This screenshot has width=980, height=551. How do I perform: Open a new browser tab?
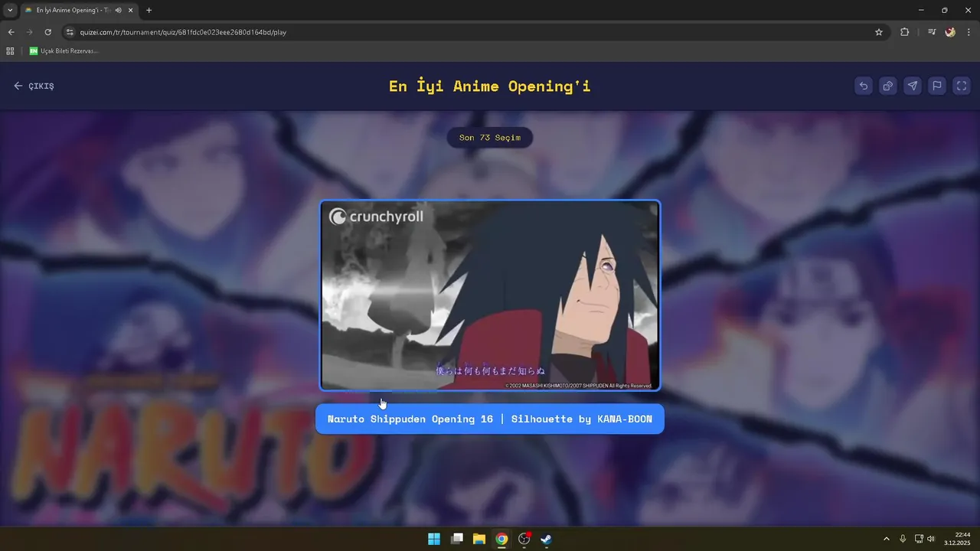(149, 10)
